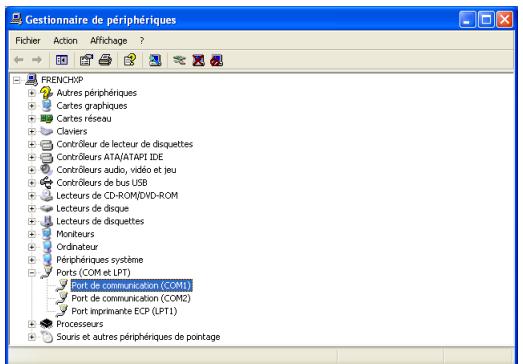Image resolution: width=523 pixels, height=364 pixels.
Task: Collapse the Ports (COM et LPT) node
Action: [32, 273]
